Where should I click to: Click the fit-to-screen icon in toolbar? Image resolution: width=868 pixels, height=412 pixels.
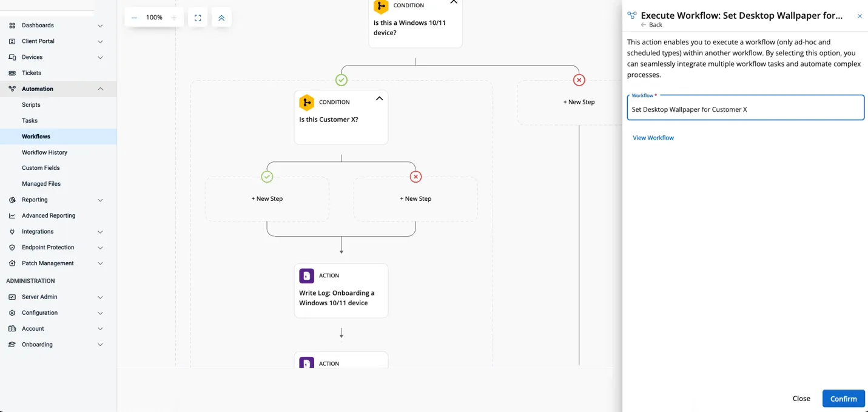198,18
